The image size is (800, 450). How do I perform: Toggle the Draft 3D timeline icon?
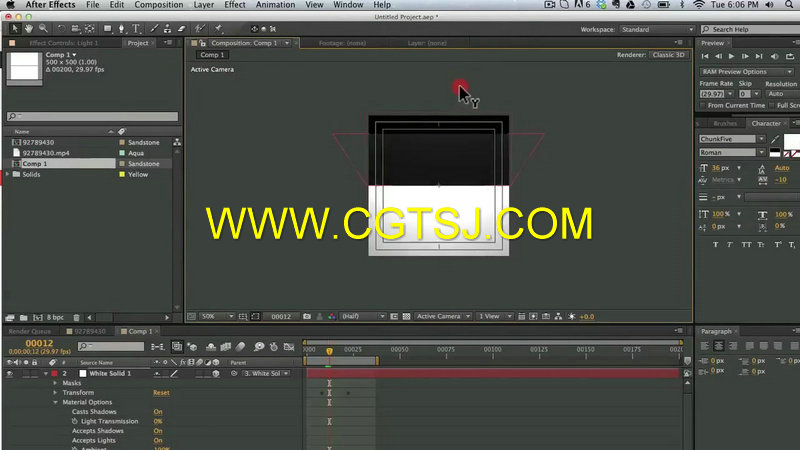pos(192,347)
